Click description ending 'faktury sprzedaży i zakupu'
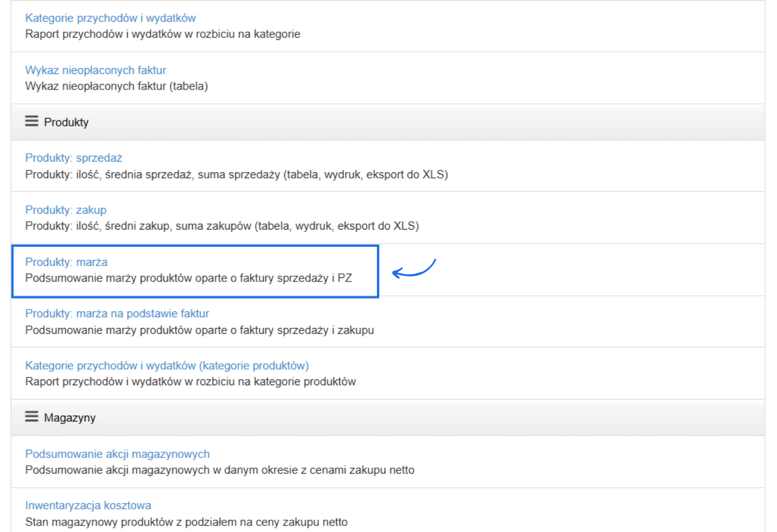777x532 pixels. click(x=200, y=330)
